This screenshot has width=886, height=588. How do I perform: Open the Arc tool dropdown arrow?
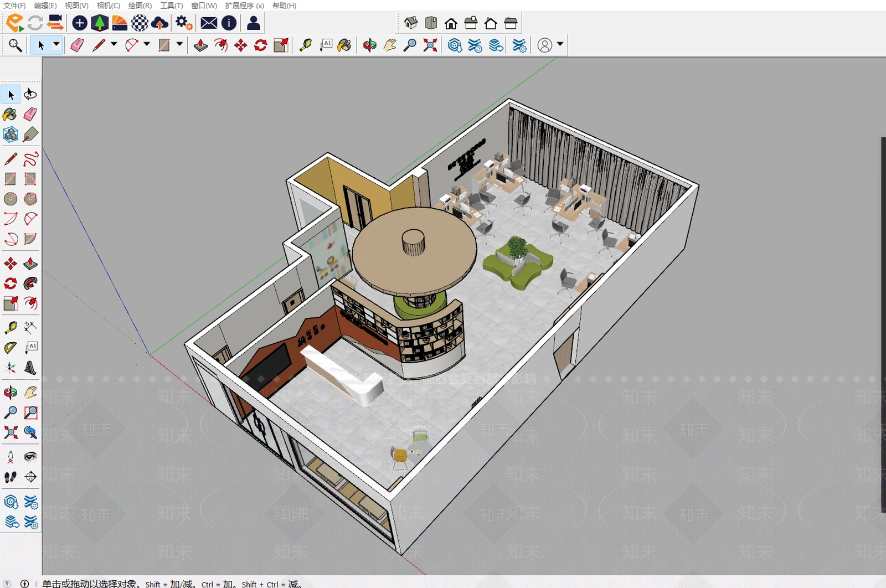click(x=146, y=44)
